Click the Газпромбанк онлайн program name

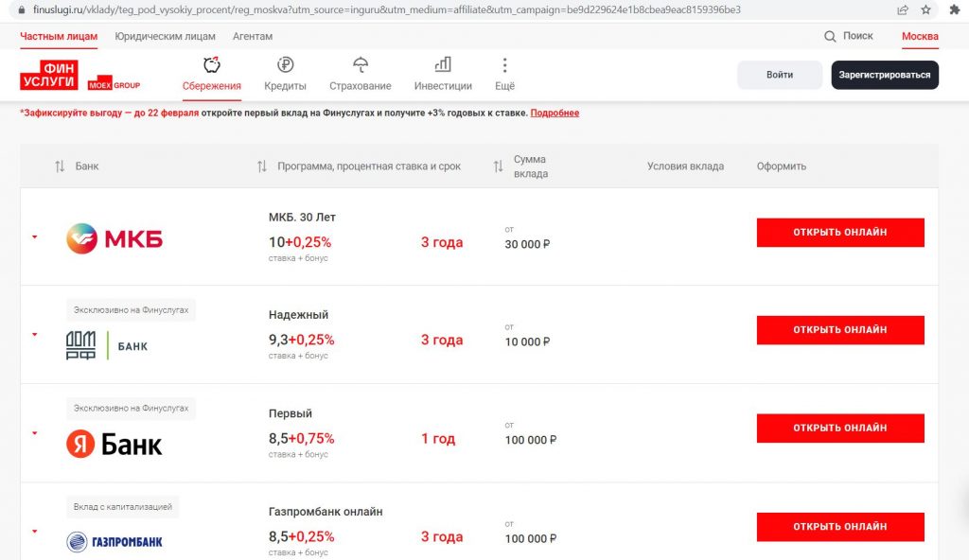coord(326,512)
